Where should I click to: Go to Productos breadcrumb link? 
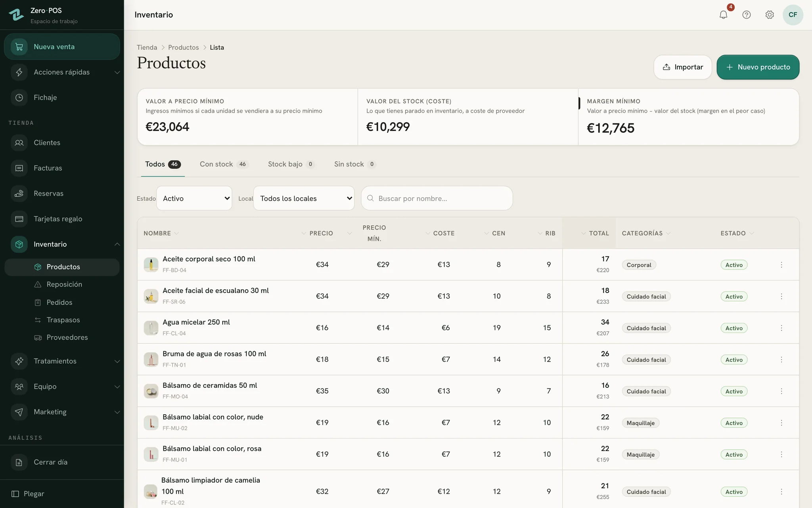click(x=184, y=47)
